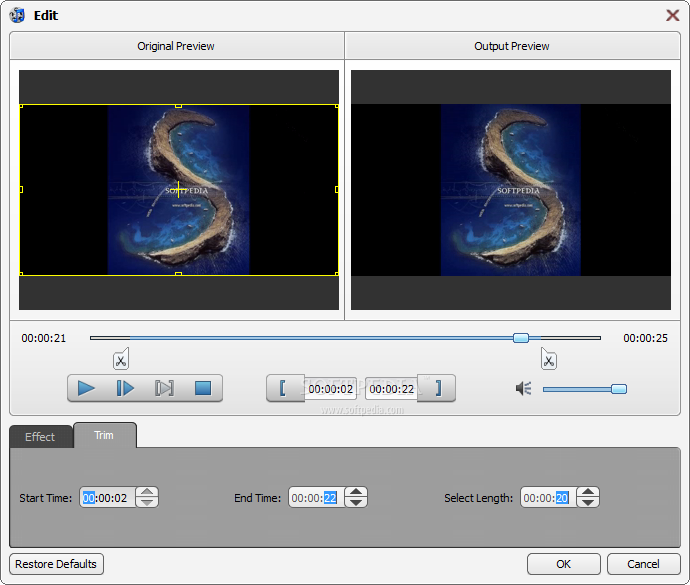The width and height of the screenshot is (690, 585).
Task: Play the video preview
Action: (x=86, y=388)
